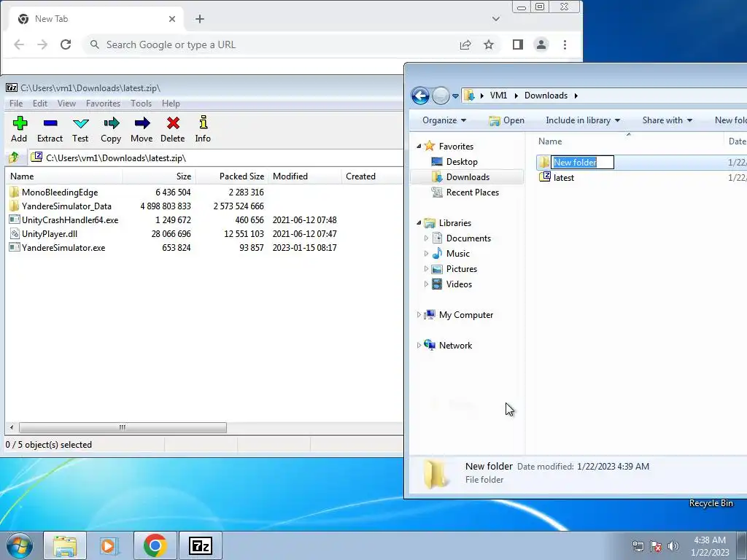Click the 7-Zip scrollbar left arrow
The image size is (747, 560).
[x=12, y=427]
